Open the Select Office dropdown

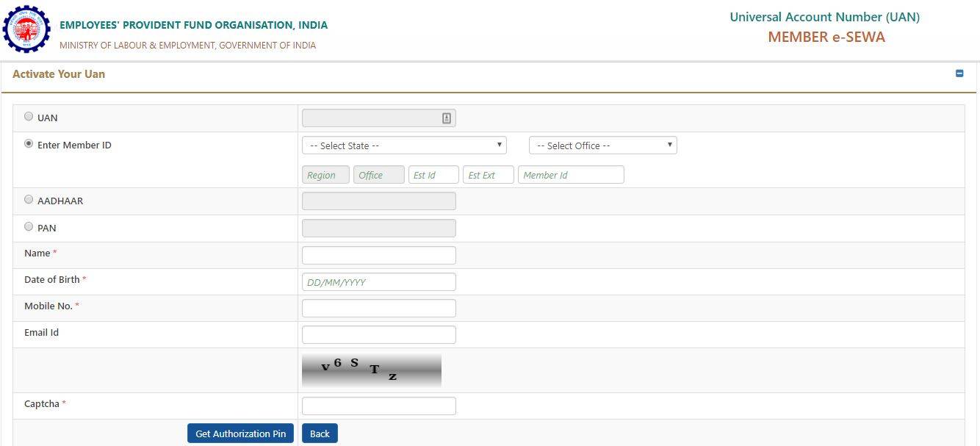coord(602,145)
